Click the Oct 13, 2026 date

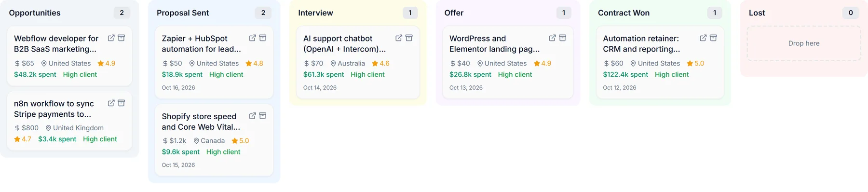(x=466, y=88)
